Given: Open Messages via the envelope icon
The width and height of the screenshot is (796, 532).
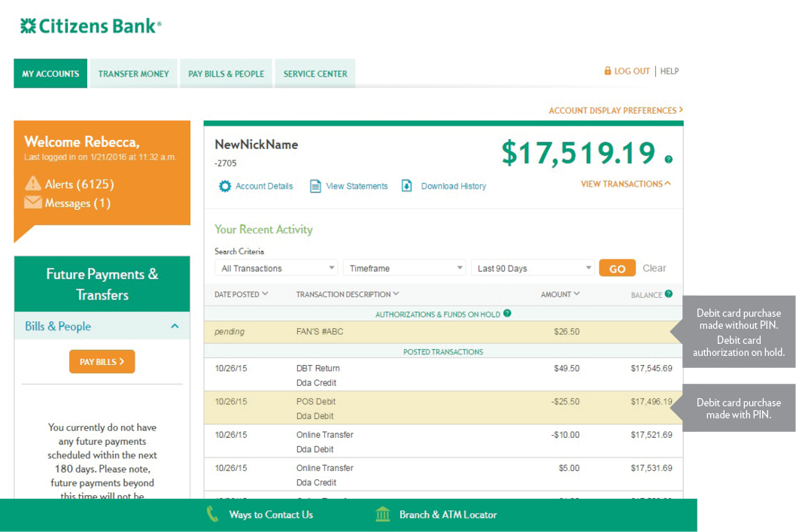Looking at the screenshot, I should tap(35, 202).
